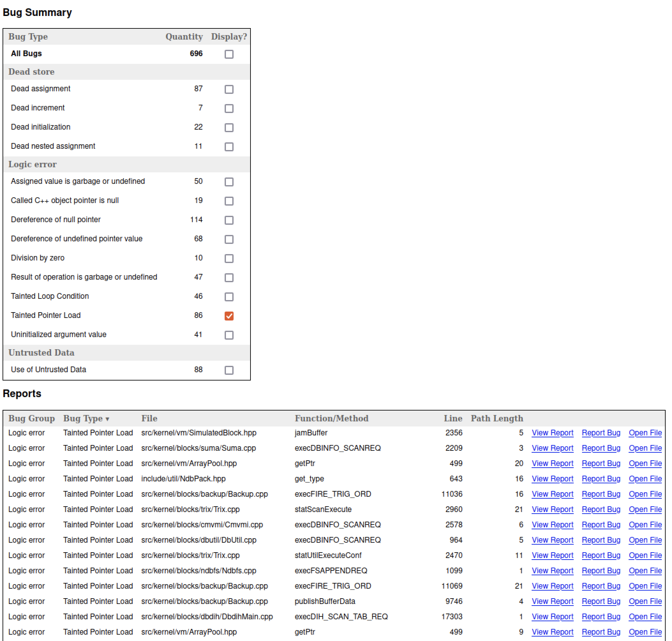Enable display of Dead assignment bugs
Screen dimensions: 672x641
(x=229, y=89)
